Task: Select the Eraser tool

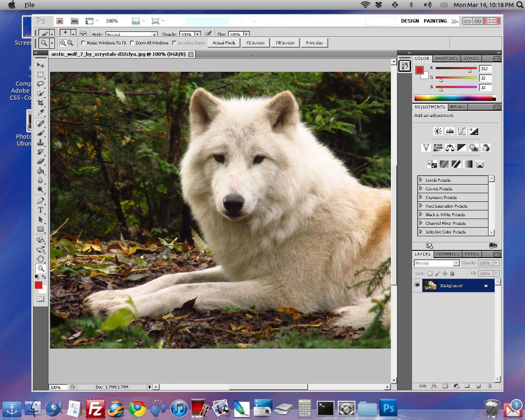Action: 41,161
